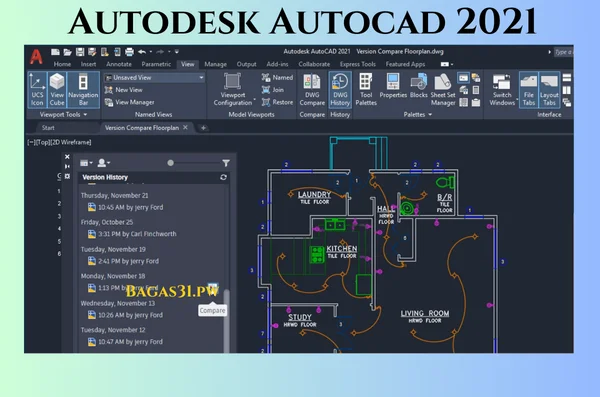Click Restore viewports button
Screen dimensions: 600x397
pos(277,102)
